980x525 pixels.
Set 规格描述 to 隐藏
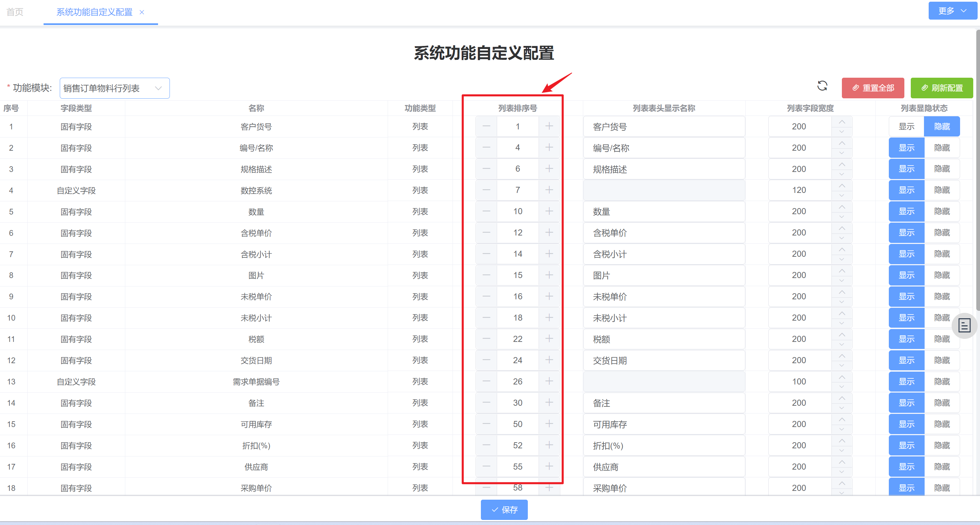click(x=942, y=169)
